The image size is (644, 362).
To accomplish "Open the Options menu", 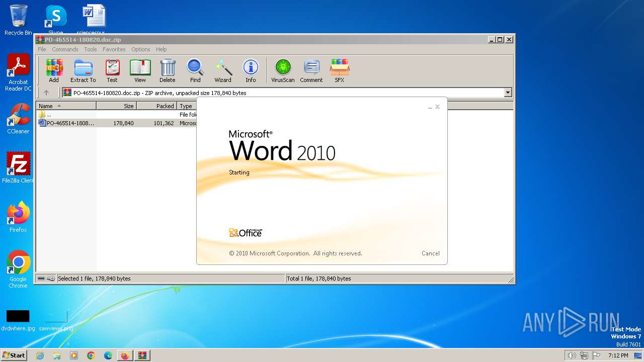I will (x=141, y=49).
